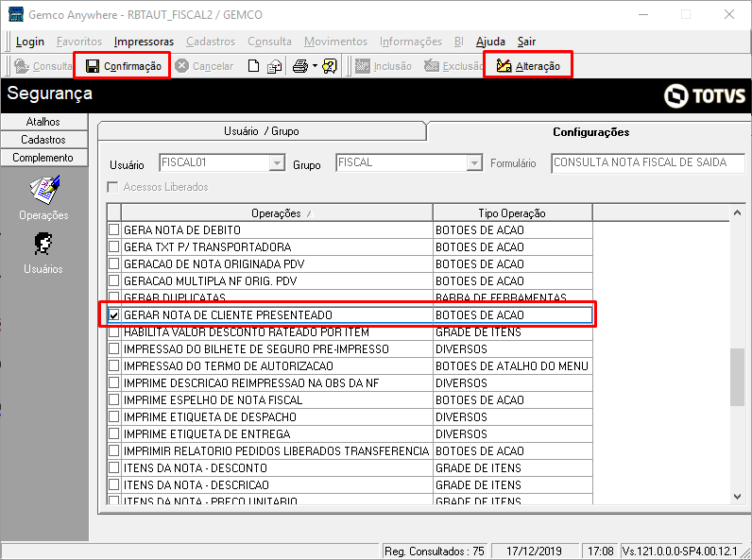Check IMPRIME ETIQUETA DE ENTREGA
This screenshot has height=560, width=752.
113,433
